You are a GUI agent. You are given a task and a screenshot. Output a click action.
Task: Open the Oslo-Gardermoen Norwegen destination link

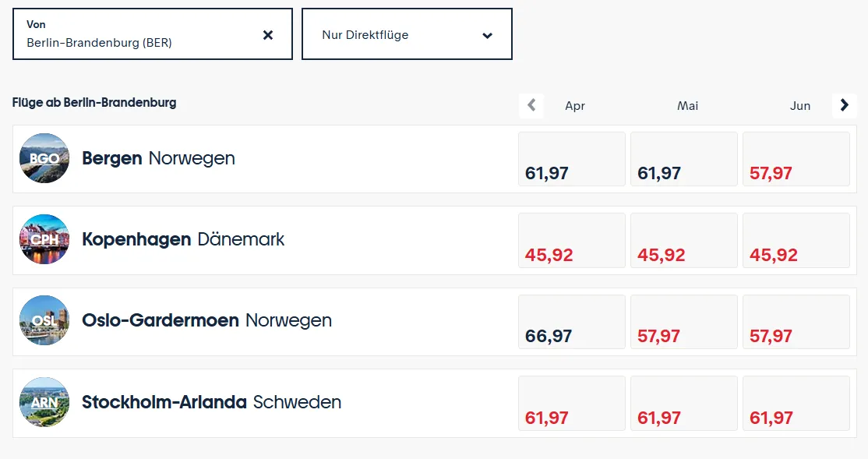(x=206, y=320)
